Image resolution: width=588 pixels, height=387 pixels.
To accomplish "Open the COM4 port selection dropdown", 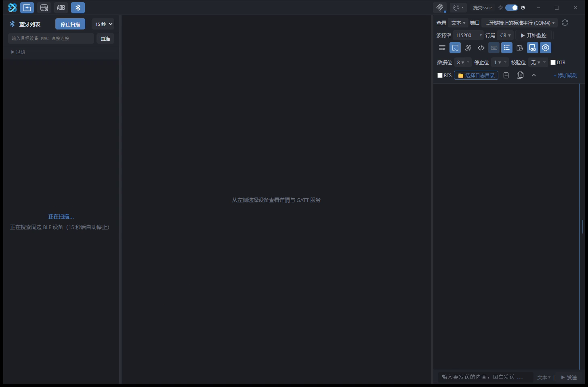I will click(x=520, y=23).
